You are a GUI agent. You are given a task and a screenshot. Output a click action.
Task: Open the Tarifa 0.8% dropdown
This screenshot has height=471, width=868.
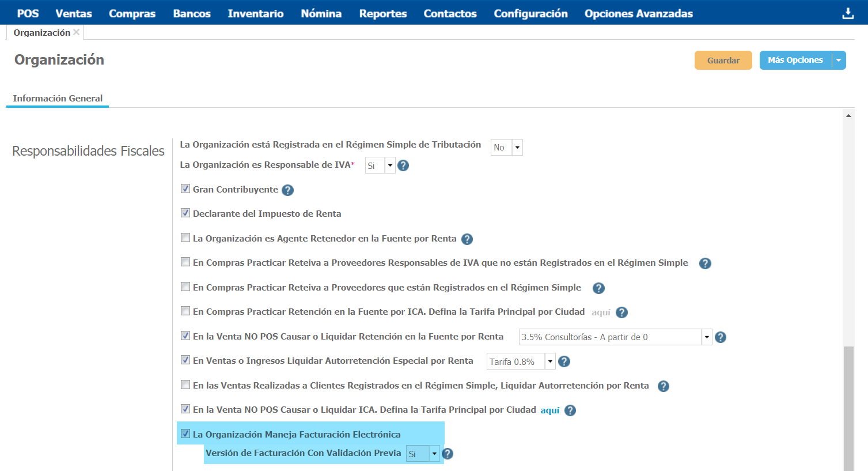(x=550, y=361)
